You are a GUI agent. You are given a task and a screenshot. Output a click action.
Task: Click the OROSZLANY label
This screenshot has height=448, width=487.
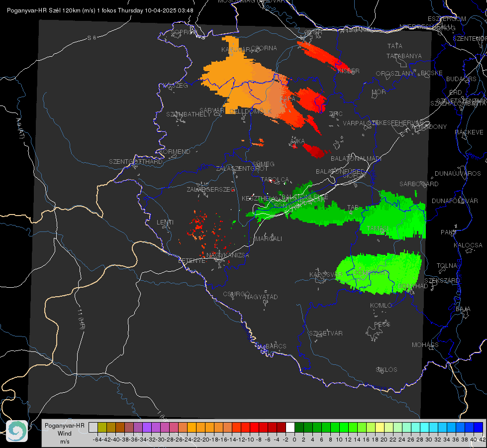tap(395, 74)
